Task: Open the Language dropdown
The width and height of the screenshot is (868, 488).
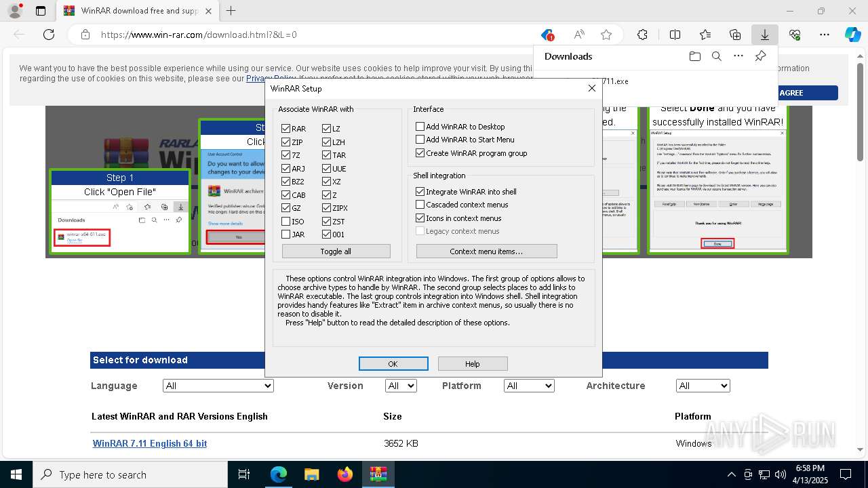Action: [x=218, y=386]
